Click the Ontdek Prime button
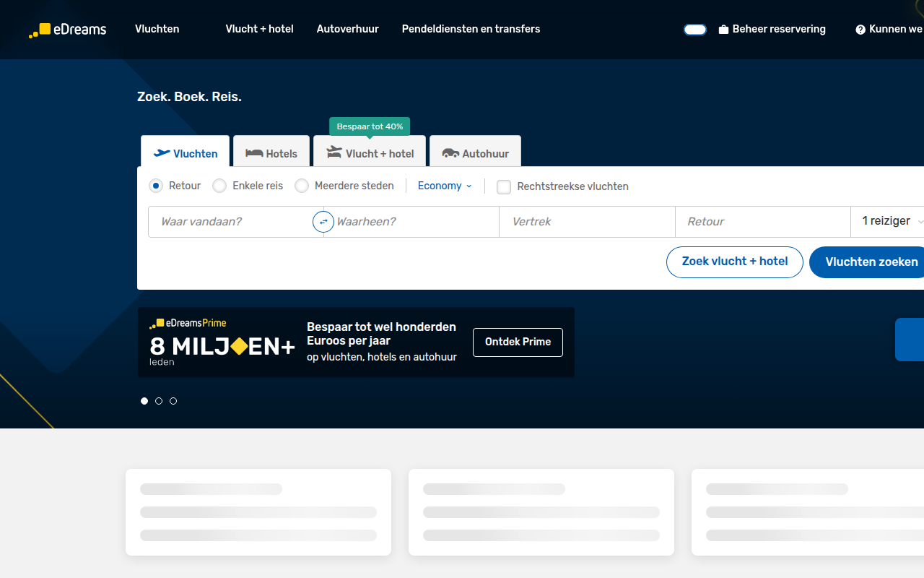This screenshot has width=924, height=578. click(518, 342)
